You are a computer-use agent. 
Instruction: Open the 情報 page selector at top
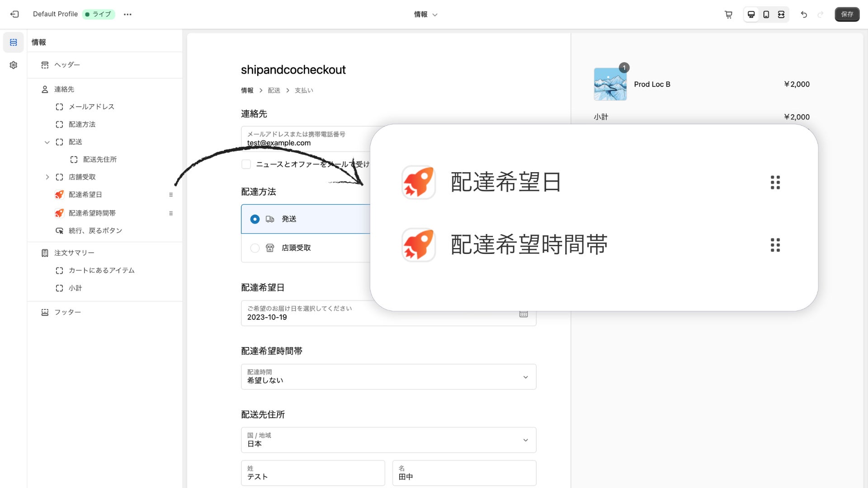click(425, 14)
